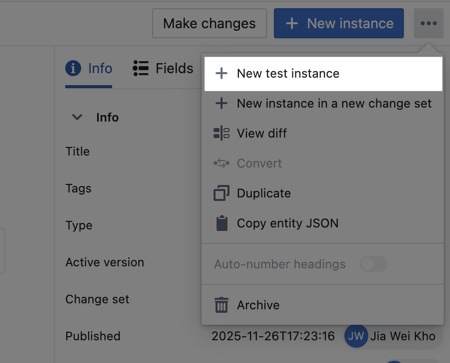Choose New instance in a new change set

[x=323, y=103]
